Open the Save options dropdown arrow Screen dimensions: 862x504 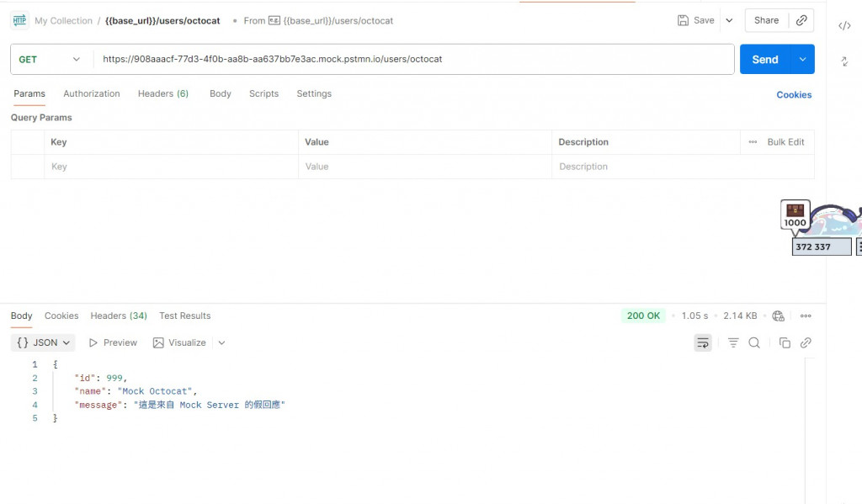point(729,20)
